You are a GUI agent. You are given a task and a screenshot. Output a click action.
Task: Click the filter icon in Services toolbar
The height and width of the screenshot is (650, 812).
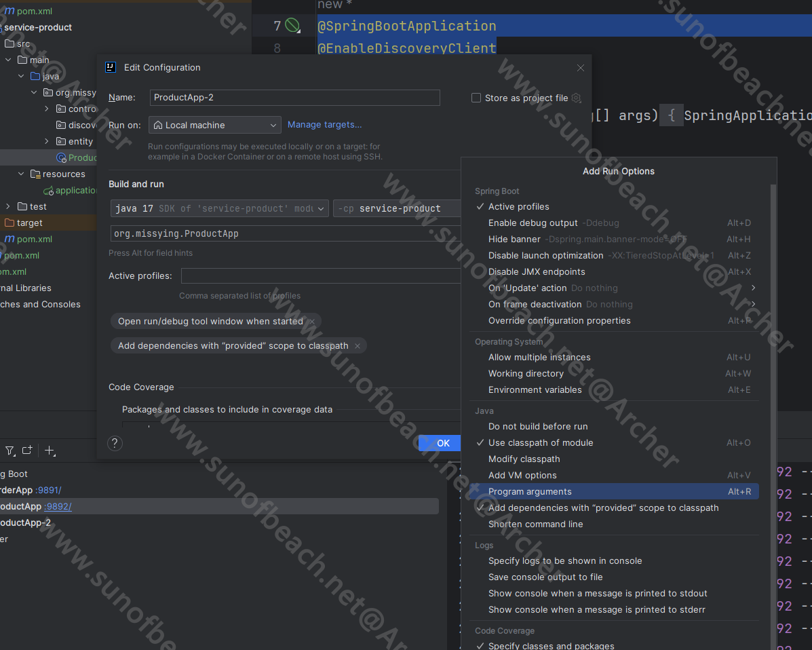point(10,451)
